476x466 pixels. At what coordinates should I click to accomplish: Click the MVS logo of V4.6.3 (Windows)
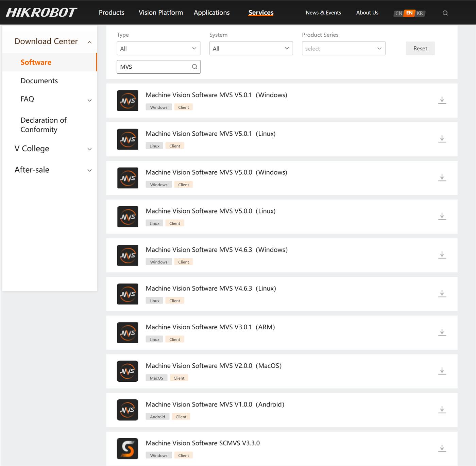pos(128,255)
